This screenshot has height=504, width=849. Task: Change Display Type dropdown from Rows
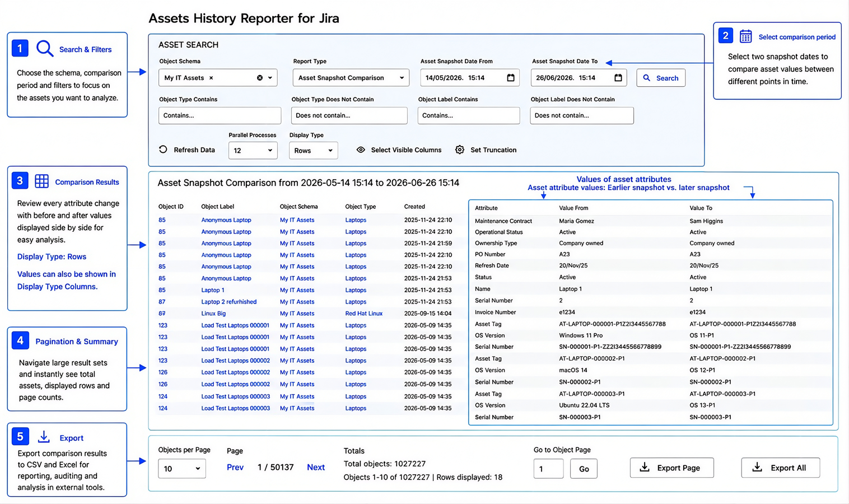click(x=313, y=151)
